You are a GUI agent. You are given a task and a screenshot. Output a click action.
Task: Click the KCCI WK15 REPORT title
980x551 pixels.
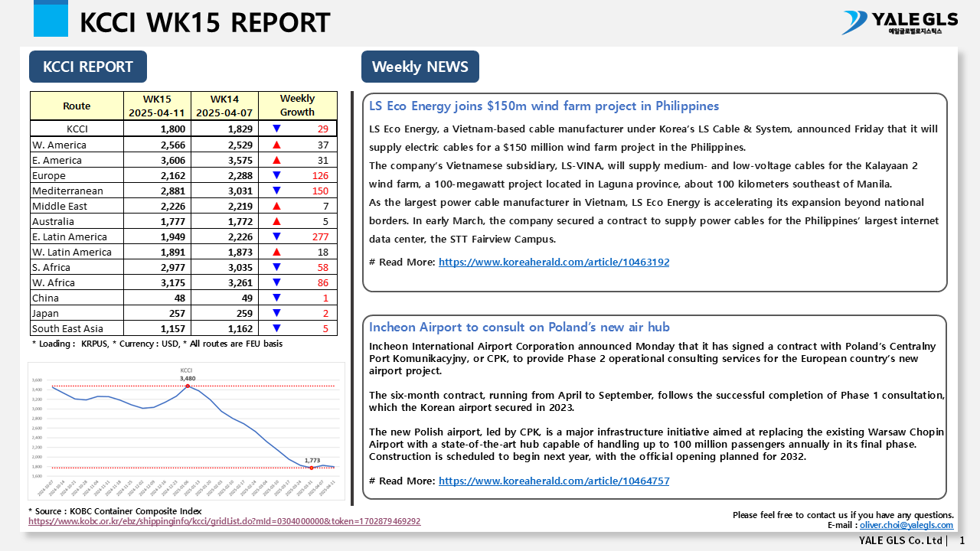tap(205, 22)
